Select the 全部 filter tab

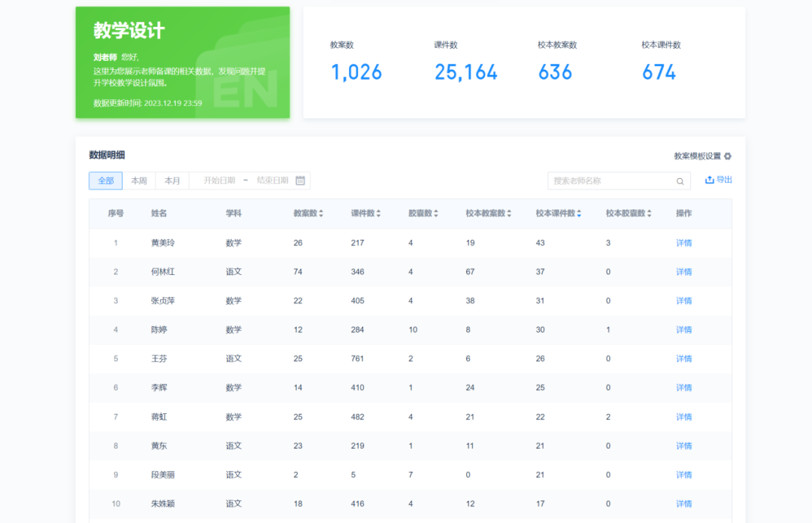pyautogui.click(x=105, y=180)
